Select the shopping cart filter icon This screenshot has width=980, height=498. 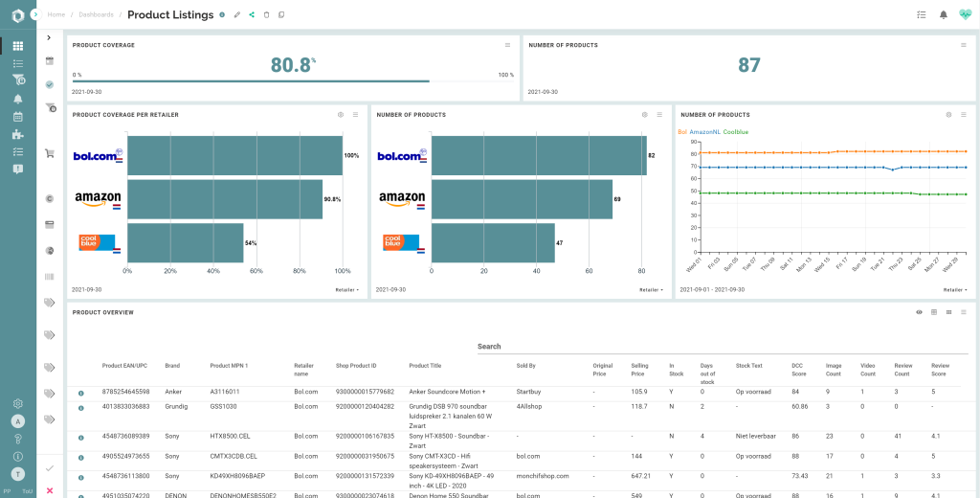[50, 153]
